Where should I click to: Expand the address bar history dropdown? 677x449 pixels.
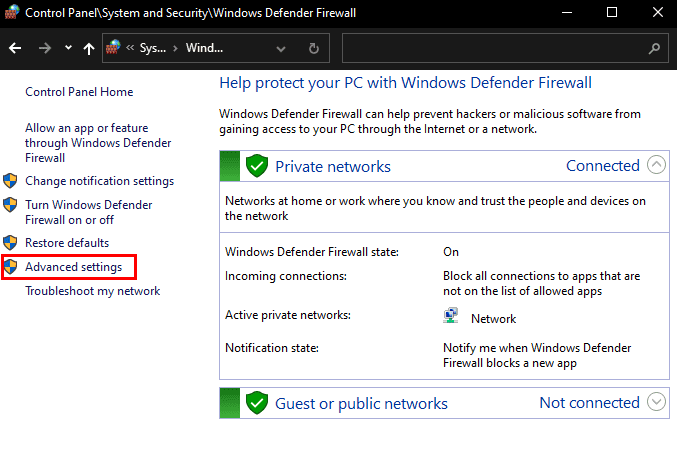coord(281,49)
